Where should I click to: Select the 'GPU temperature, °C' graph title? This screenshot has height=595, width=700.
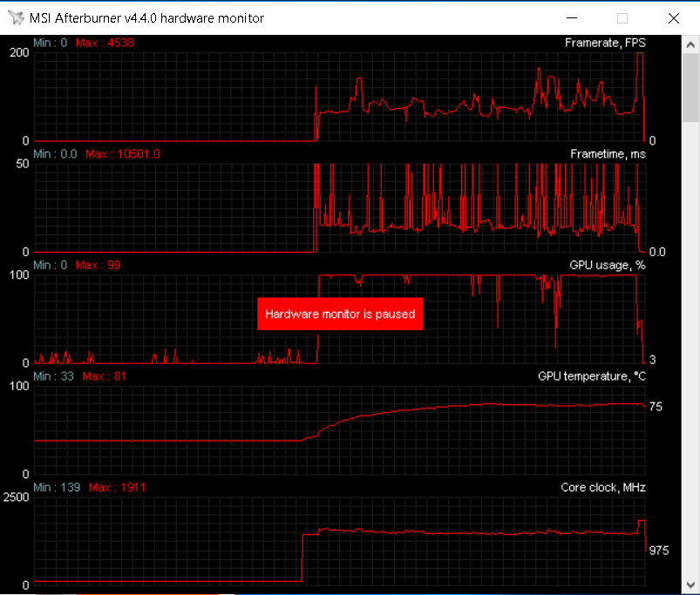(592, 376)
